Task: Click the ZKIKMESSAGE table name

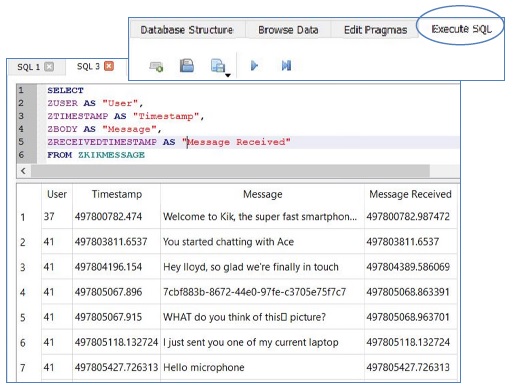Action: tap(111, 155)
